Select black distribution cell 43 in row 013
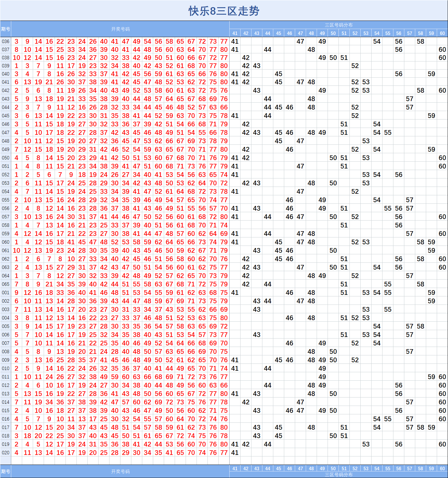 point(257,394)
